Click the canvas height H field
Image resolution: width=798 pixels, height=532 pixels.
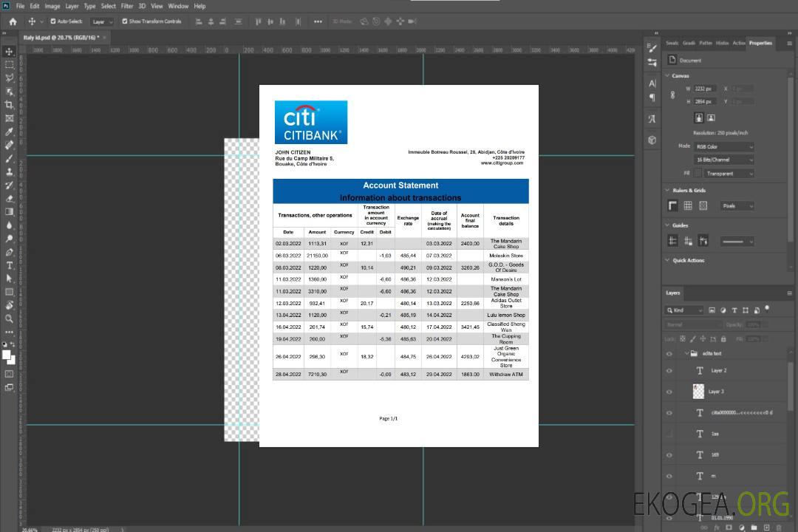tap(705, 102)
